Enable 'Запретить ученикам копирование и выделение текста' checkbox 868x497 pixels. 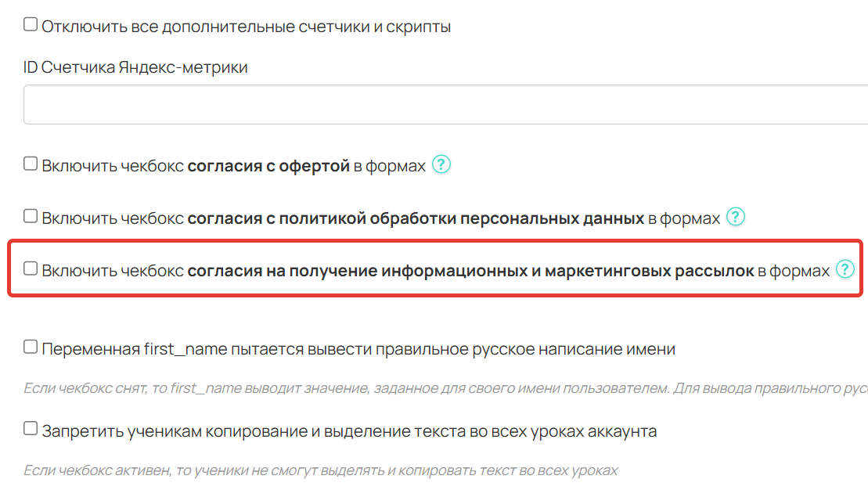tap(31, 429)
